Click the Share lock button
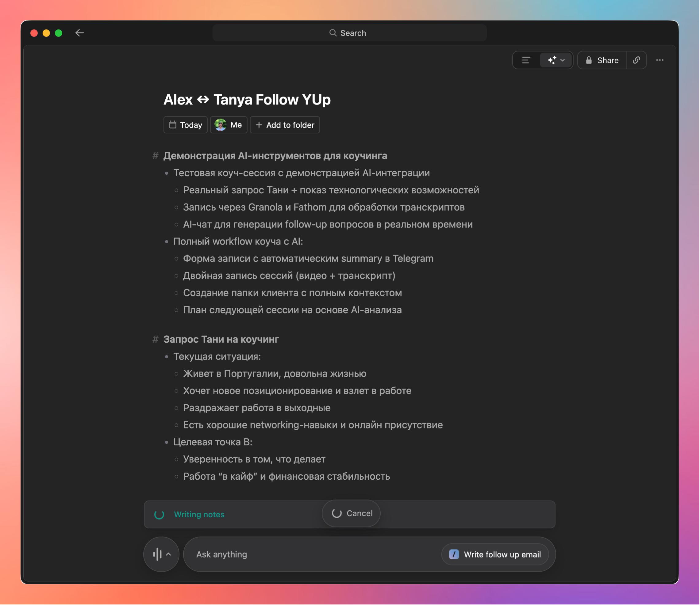The height and width of the screenshot is (605, 700). (602, 60)
